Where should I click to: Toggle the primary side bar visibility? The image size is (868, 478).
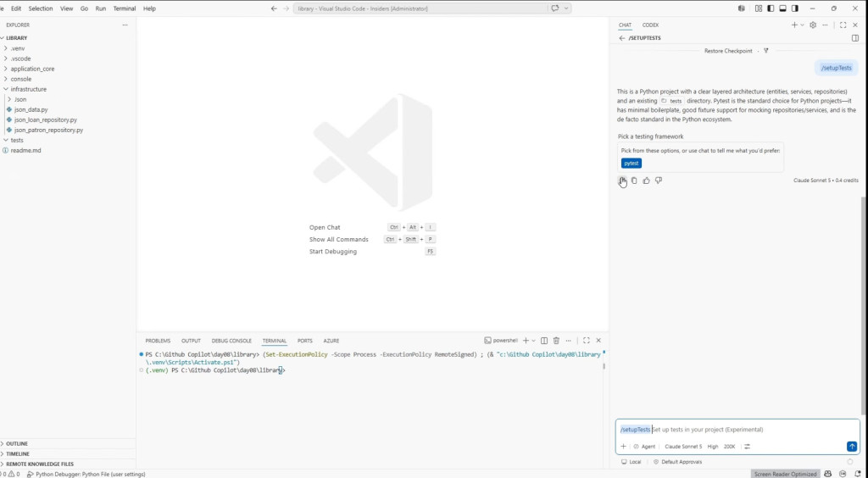click(771, 8)
